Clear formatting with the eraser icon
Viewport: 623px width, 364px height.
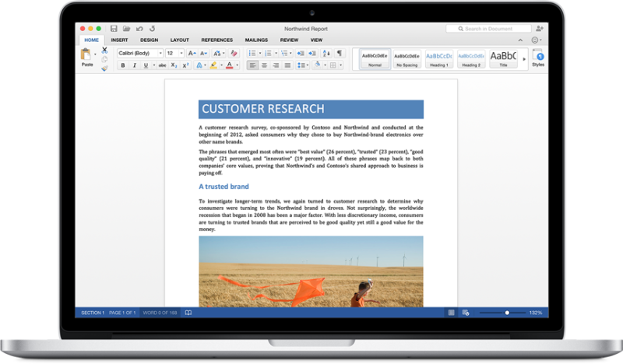(234, 53)
